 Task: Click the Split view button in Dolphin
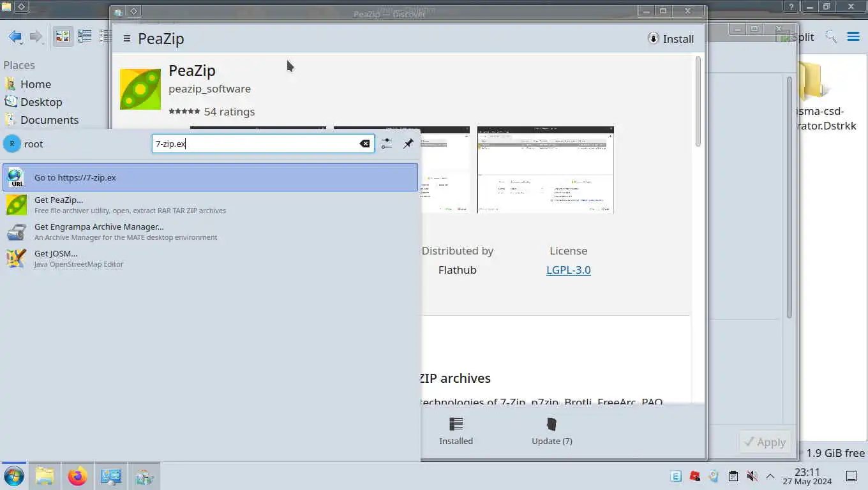point(796,37)
